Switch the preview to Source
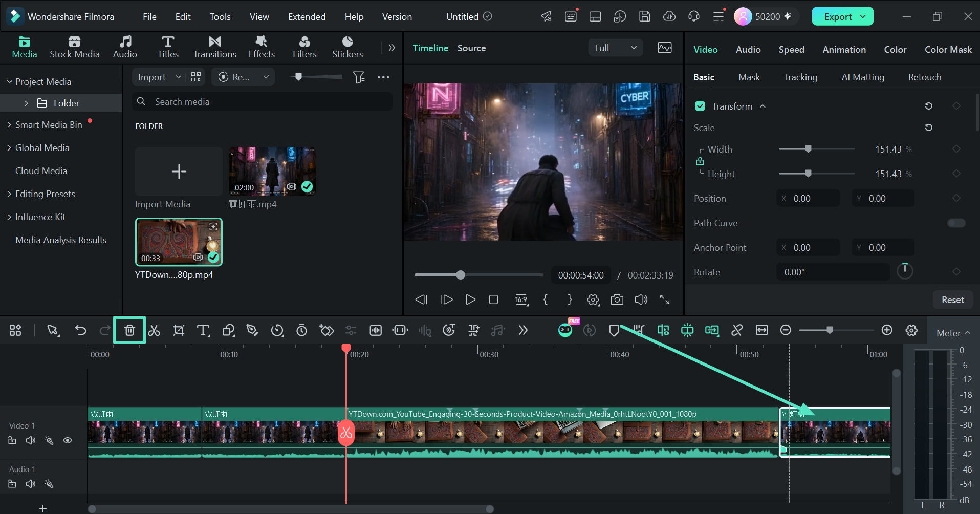Image resolution: width=980 pixels, height=514 pixels. [x=471, y=48]
